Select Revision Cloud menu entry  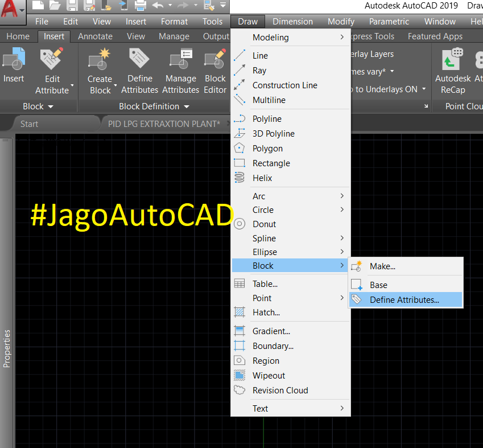[x=291, y=391]
